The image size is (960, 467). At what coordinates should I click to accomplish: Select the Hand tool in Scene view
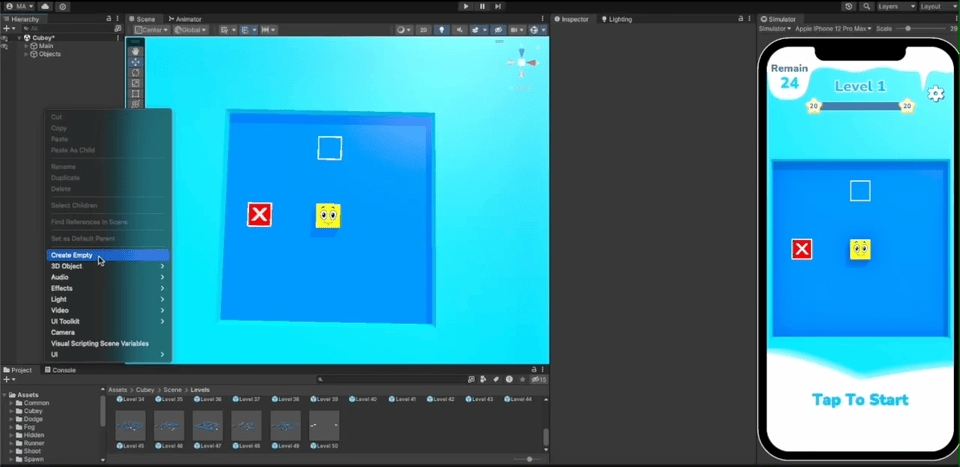(136, 51)
